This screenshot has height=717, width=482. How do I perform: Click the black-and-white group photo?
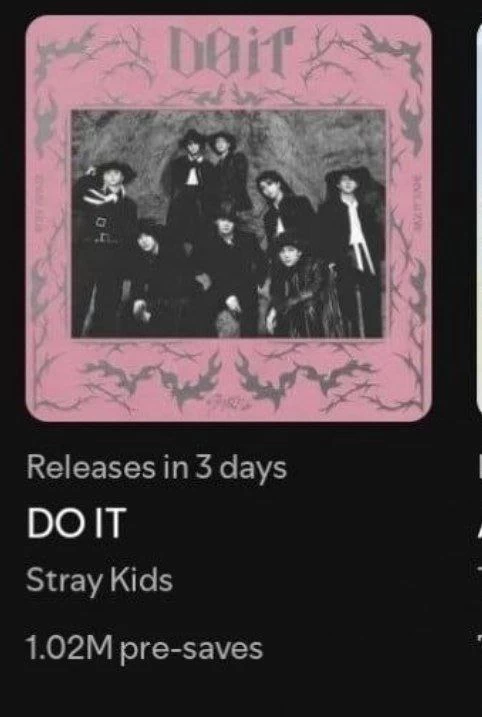pos(228,224)
